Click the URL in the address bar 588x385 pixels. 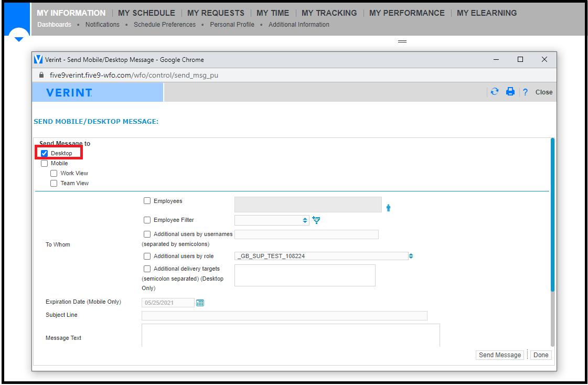tap(134, 75)
